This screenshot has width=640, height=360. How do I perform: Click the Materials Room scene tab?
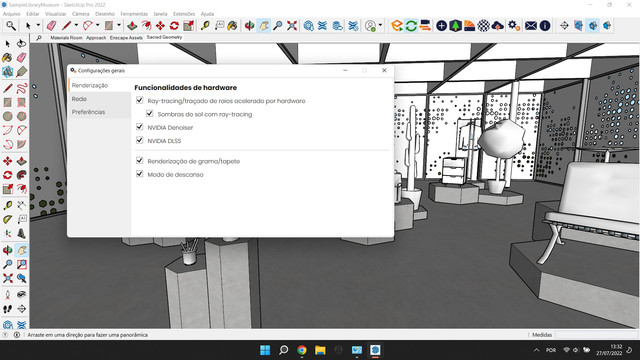click(66, 38)
